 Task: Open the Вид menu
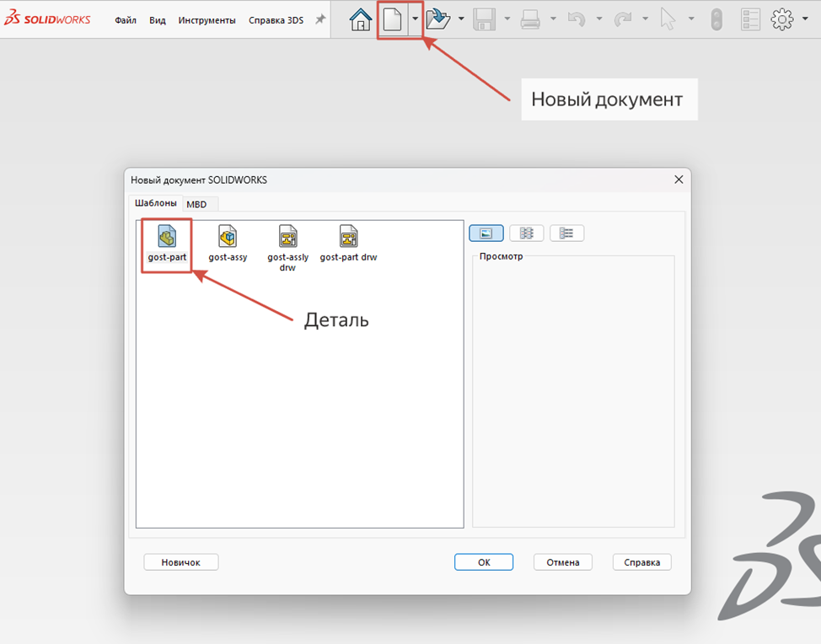coord(157,20)
